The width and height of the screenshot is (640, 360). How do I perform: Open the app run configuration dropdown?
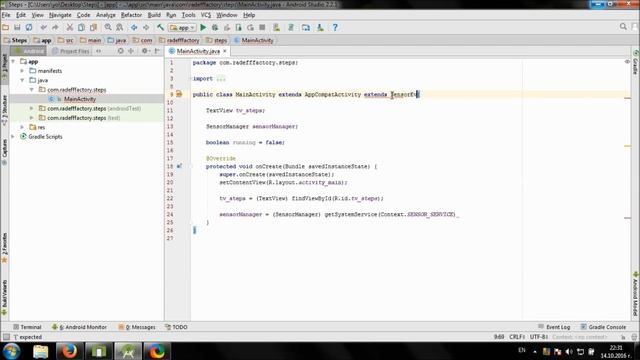(182, 27)
